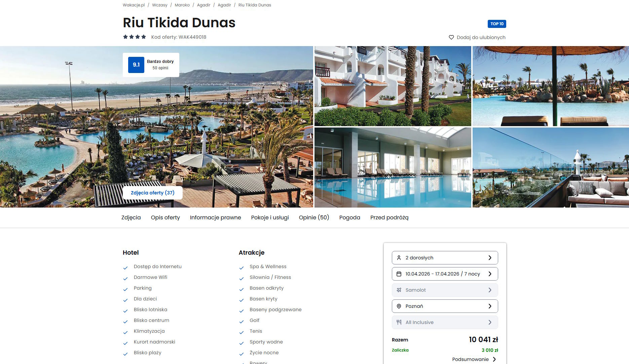Click the calendar icon in date field
Image resolution: width=629 pixels, height=364 pixels.
[399, 274]
